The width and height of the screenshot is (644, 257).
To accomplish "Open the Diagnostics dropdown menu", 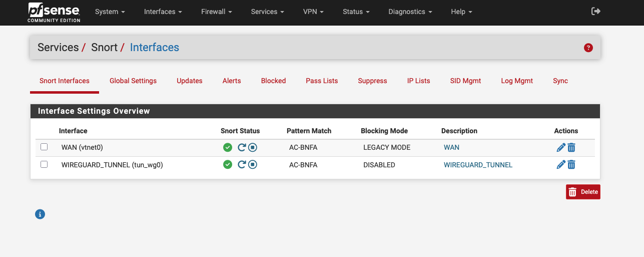I will click(410, 12).
